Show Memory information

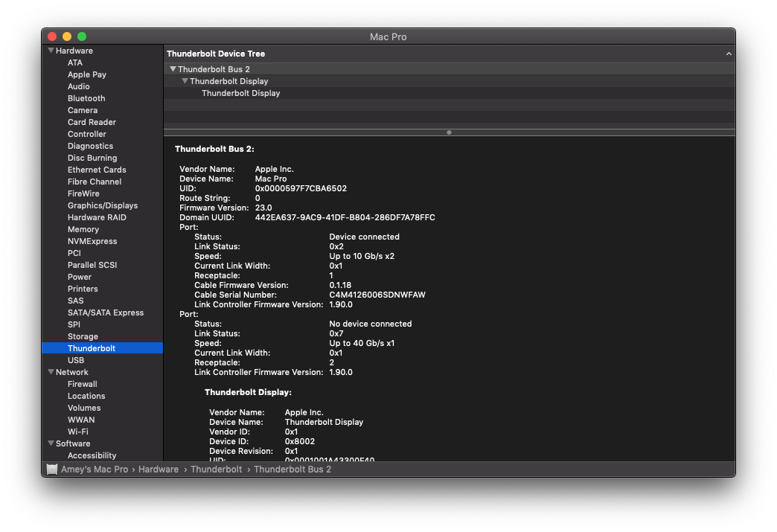tap(83, 229)
